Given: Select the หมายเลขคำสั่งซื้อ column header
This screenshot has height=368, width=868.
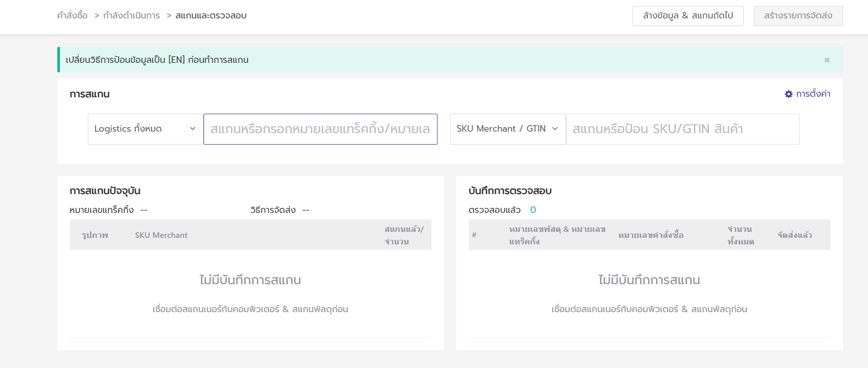Looking at the screenshot, I should click(651, 235).
